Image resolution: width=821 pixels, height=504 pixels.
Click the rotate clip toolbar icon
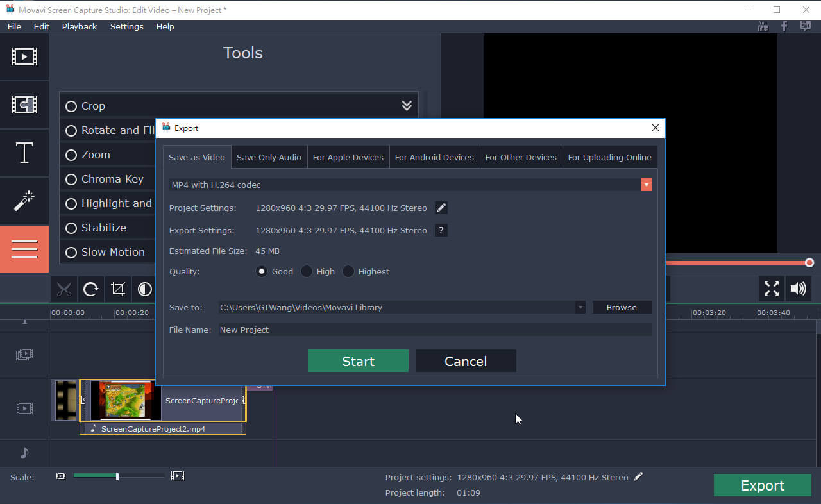point(90,289)
